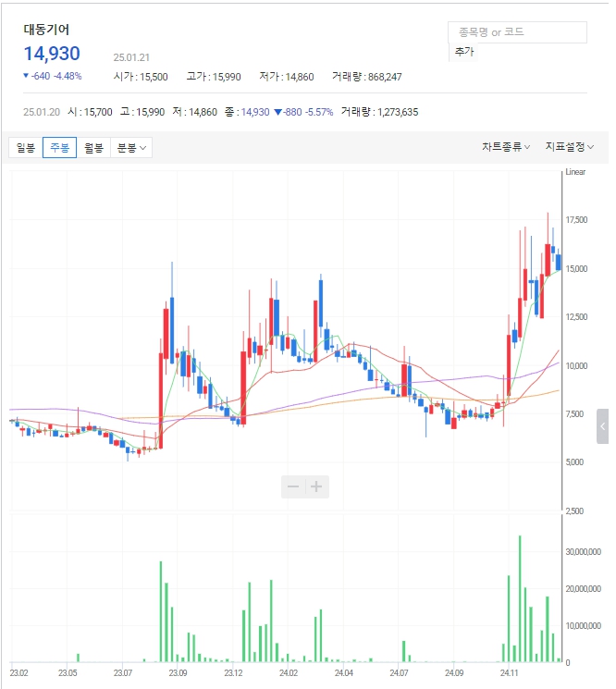Click the 종목명 or 코드 search field

(x=517, y=32)
